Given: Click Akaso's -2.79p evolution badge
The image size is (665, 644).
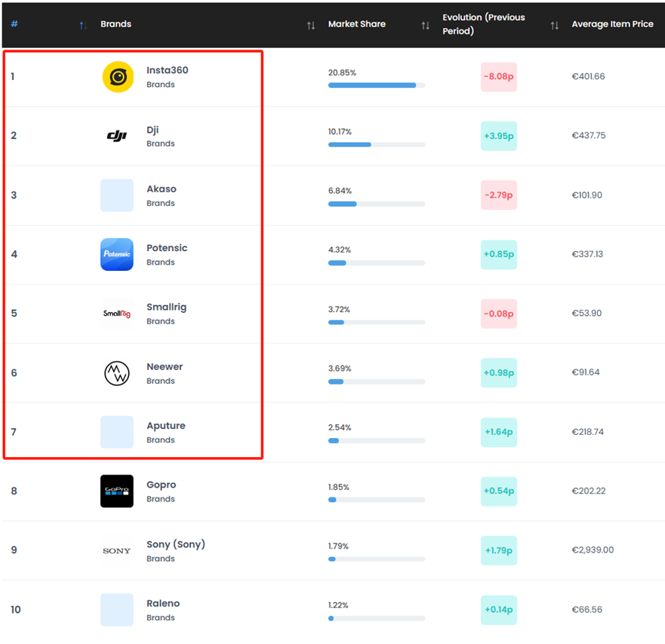Looking at the screenshot, I should click(x=499, y=195).
